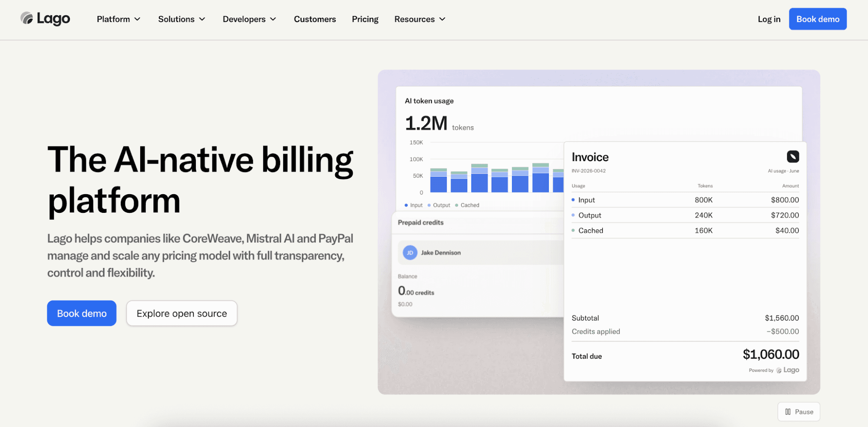
Task: Click the Book demo button in the header
Action: coord(818,19)
